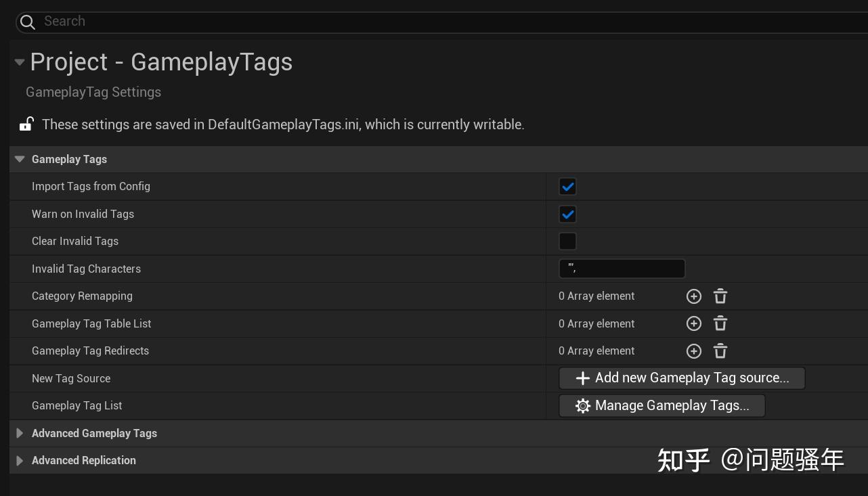
Task: Click Add new Gameplay Tag source button
Action: click(682, 378)
